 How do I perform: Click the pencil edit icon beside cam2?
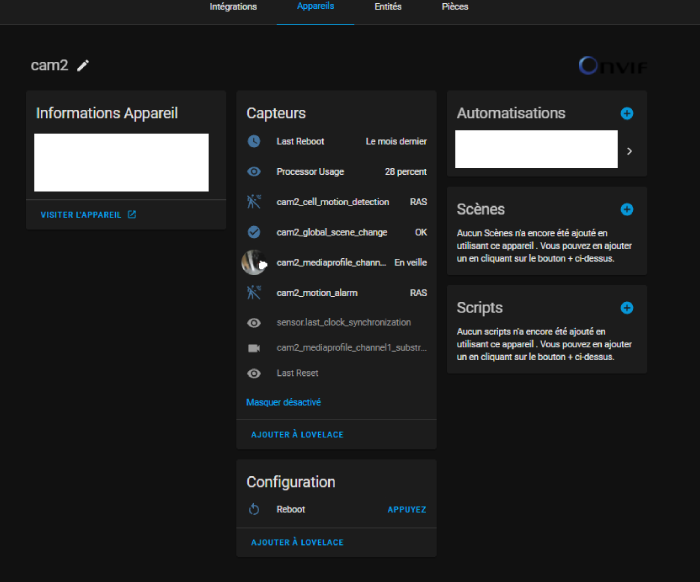pyautogui.click(x=83, y=65)
